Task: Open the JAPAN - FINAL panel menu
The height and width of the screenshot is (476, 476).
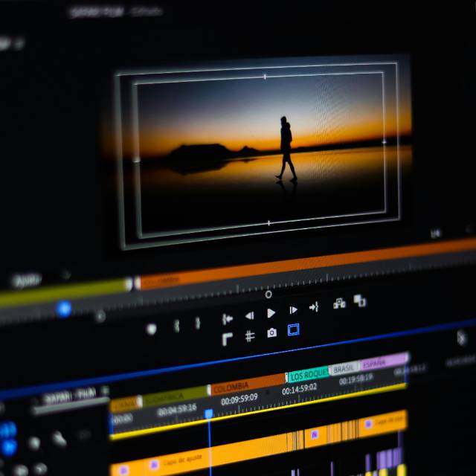Action: pos(105,390)
